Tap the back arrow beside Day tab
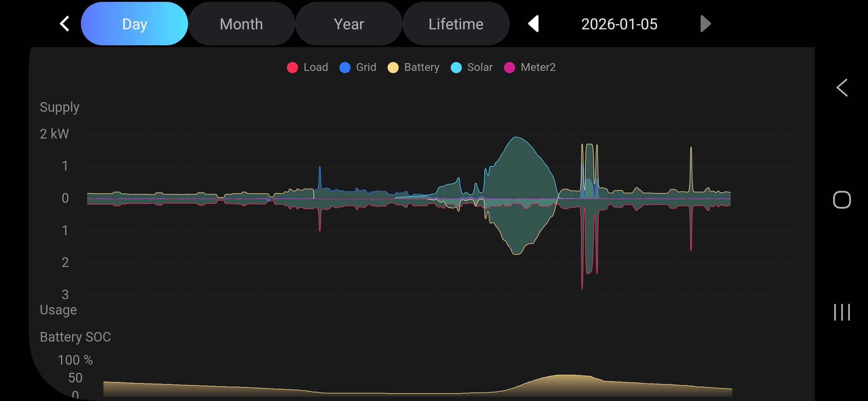Image resolution: width=868 pixels, height=401 pixels. click(x=65, y=24)
